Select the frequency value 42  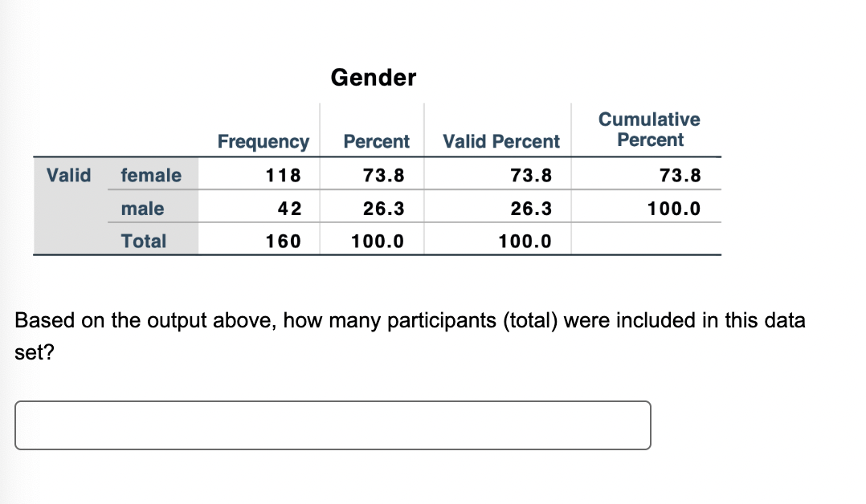[290, 208]
